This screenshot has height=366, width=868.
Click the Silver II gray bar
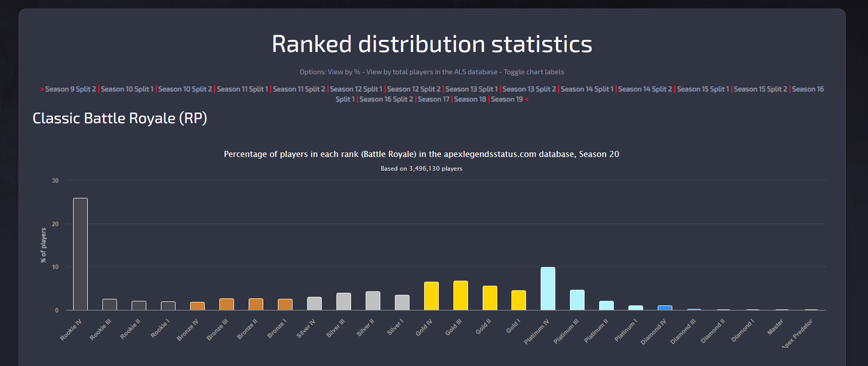pos(373,301)
